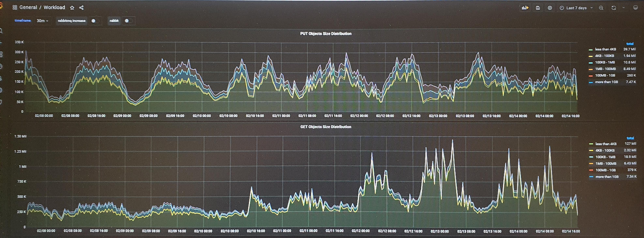This screenshot has width=644, height=238.
Task: Toggle the rabbit switch
Action: tap(128, 21)
